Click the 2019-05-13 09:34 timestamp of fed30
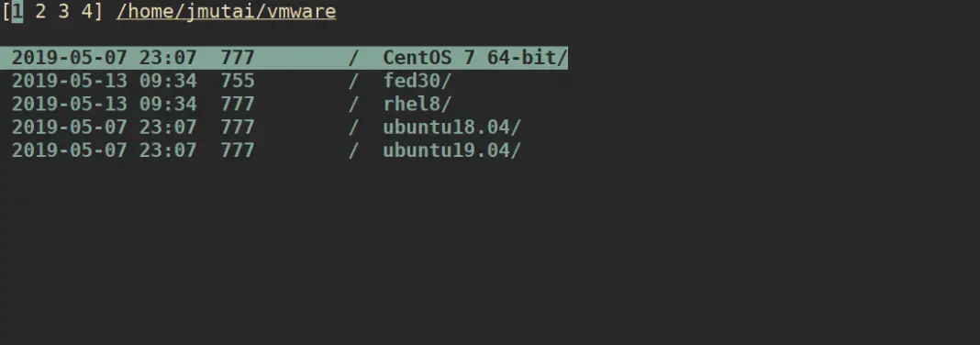 [105, 81]
